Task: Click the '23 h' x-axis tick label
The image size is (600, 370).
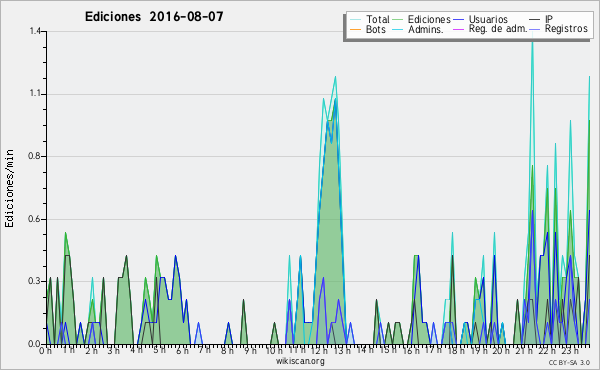Action: click(x=570, y=350)
